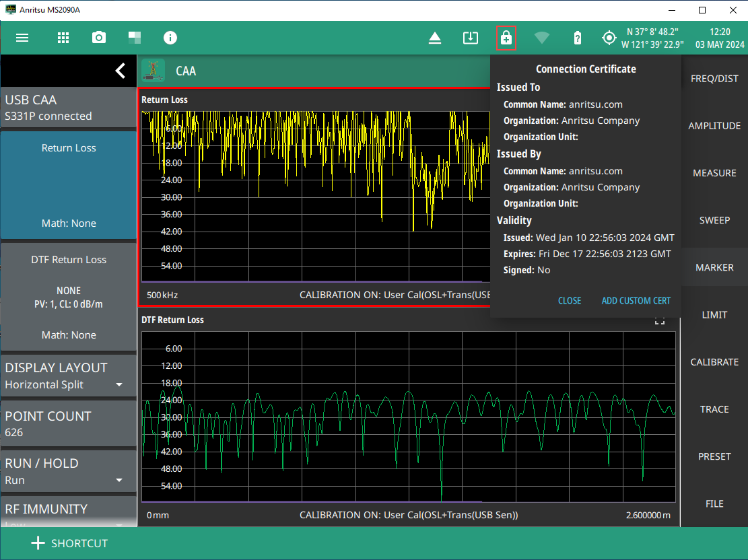This screenshot has width=748, height=560.
Task: Select the Return Loss trace panel
Action: [69, 185]
